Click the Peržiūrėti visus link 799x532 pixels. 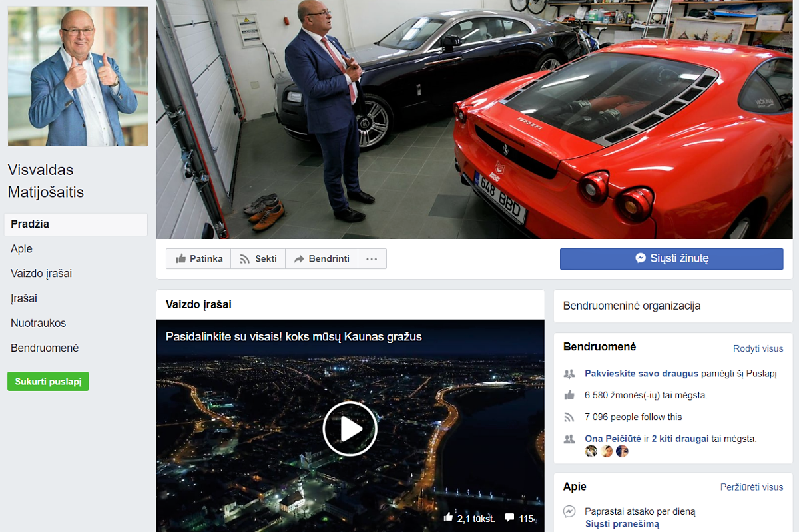click(x=752, y=487)
